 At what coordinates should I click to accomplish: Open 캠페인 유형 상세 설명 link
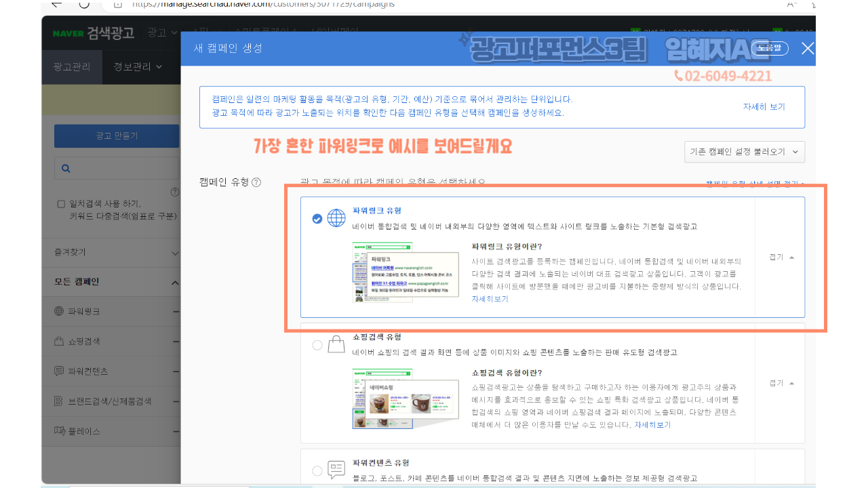[755, 184]
